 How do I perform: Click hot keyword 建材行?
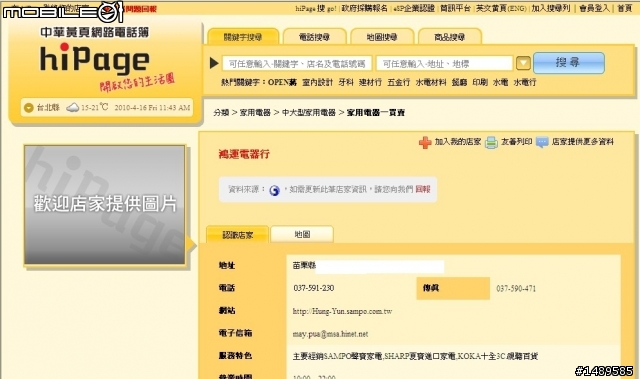pyautogui.click(x=370, y=82)
